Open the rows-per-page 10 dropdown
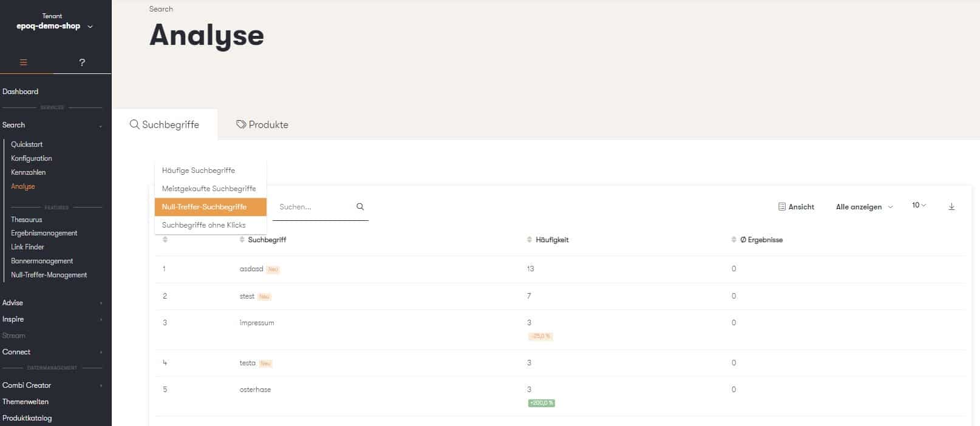 coord(919,206)
